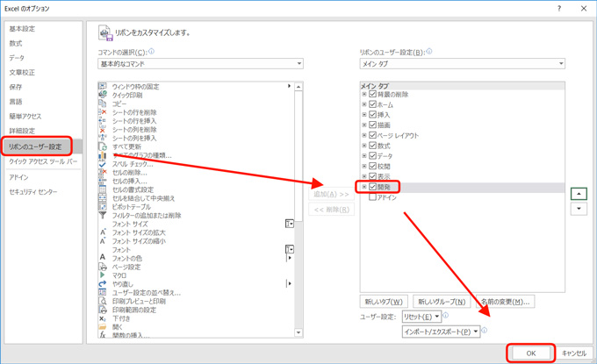Expand the 数式 tab tree node
Screen dimensions: 597x364
(364, 146)
